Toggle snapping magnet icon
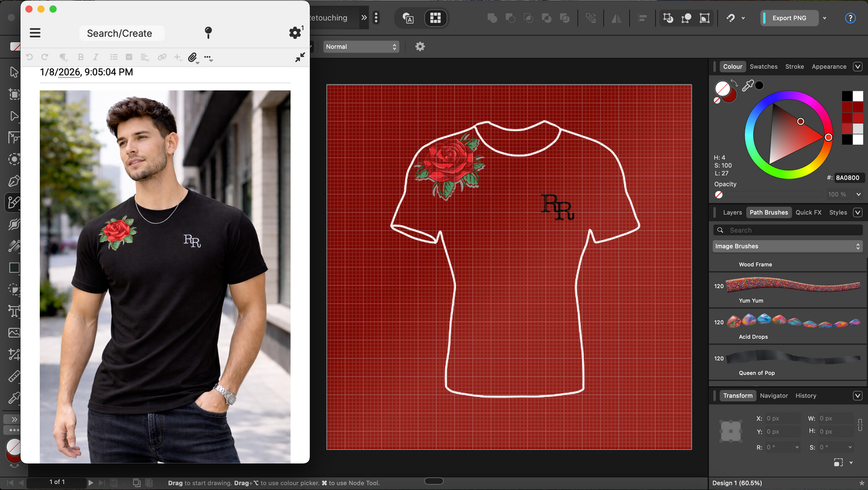The height and width of the screenshot is (490, 868). pyautogui.click(x=731, y=18)
